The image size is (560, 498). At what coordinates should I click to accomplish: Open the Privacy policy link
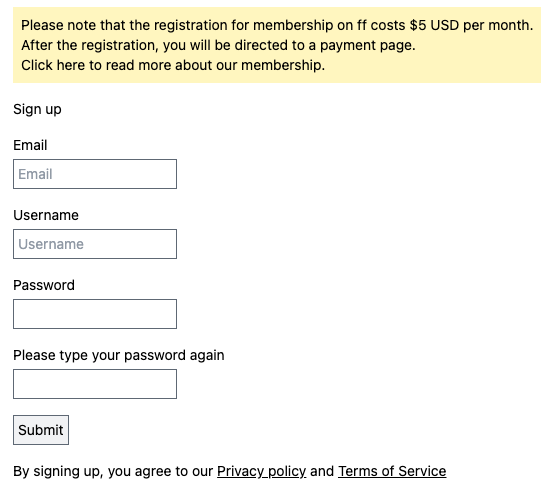[261, 471]
